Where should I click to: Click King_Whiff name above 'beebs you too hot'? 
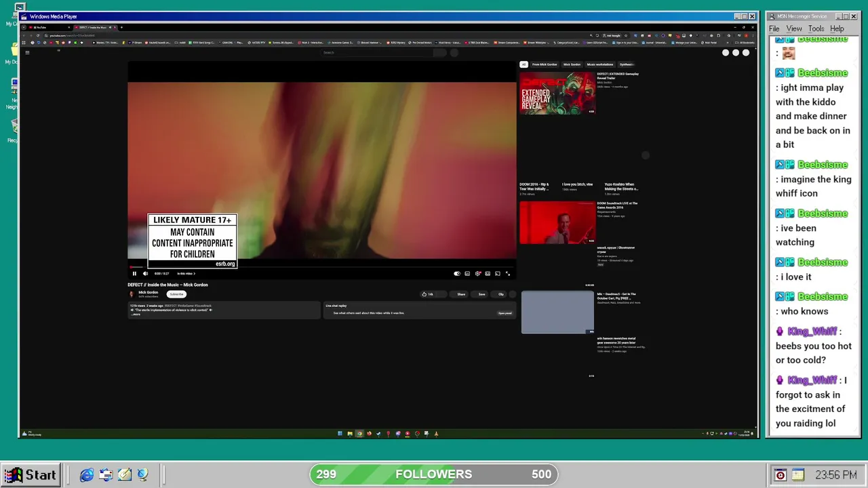[812, 331]
